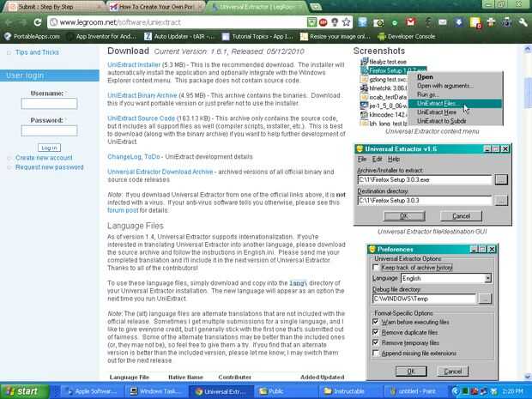The width and height of the screenshot is (532, 399).
Task: Go forward with the forward arrow
Action: pyautogui.click(x=22, y=22)
